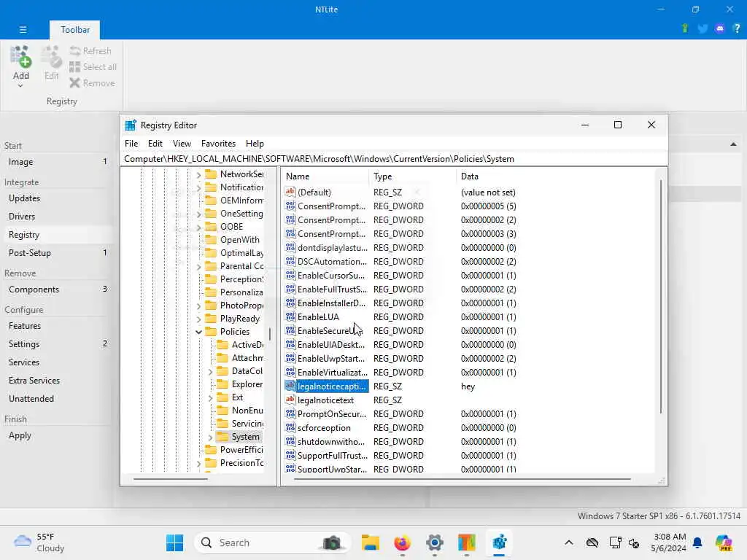Click the Refresh toolbar button
This screenshot has height=560, width=747.
tap(90, 51)
